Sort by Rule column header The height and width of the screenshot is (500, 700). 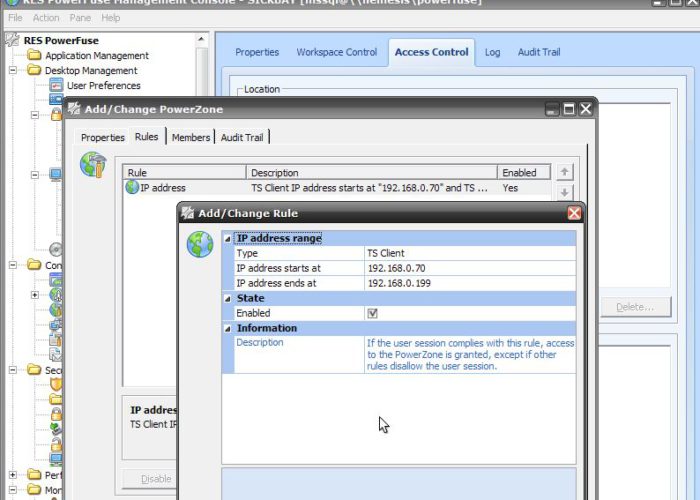pyautogui.click(x=184, y=173)
